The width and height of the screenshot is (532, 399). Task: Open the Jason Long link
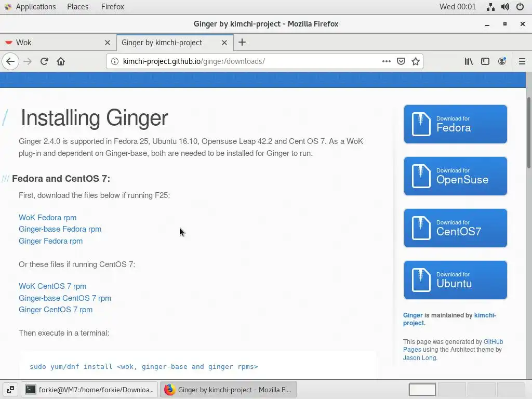[x=420, y=357]
